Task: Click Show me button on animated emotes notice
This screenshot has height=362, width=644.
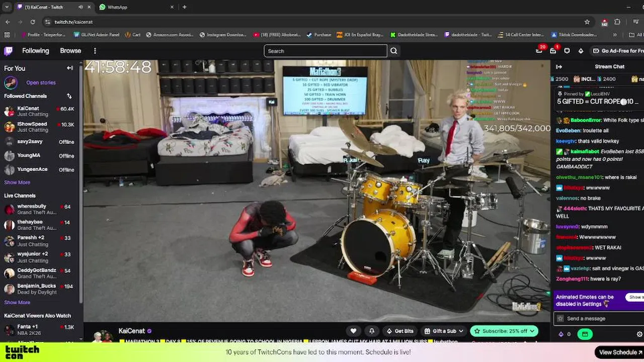Action: pyautogui.click(x=635, y=297)
